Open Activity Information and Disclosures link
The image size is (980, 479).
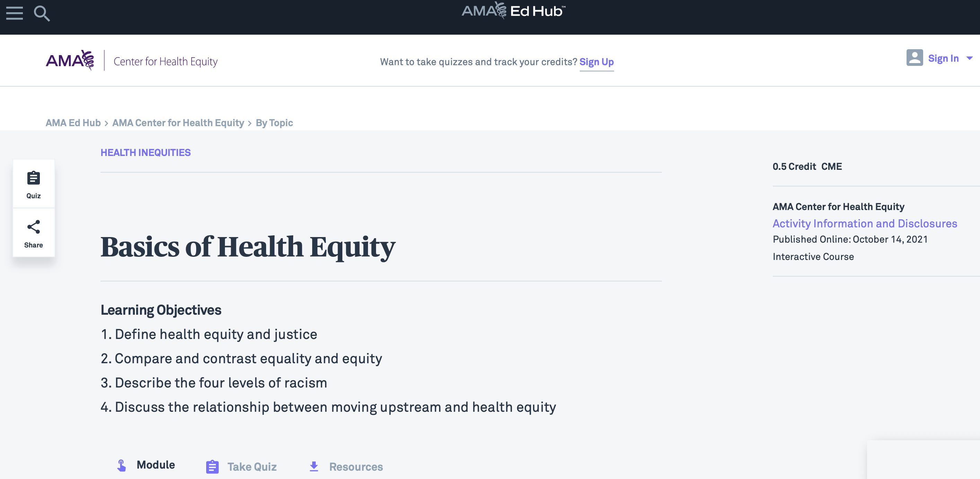pyautogui.click(x=864, y=223)
